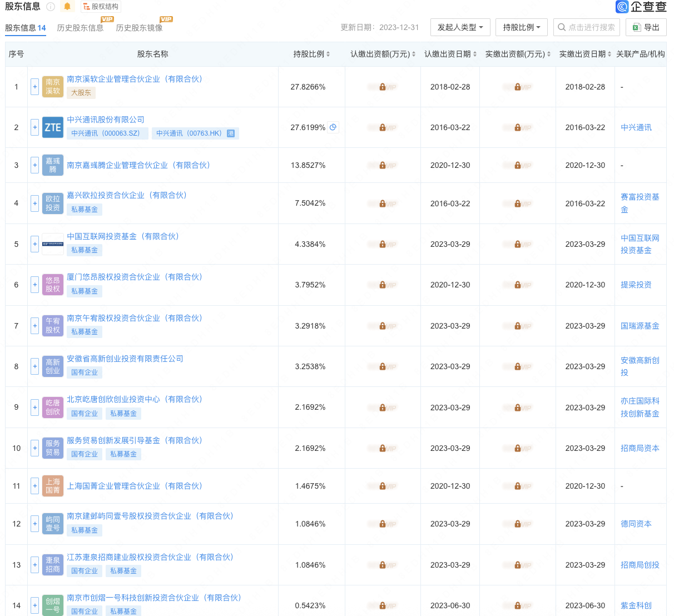Click the history clock icon beside ZTE's 27.6199%
Screen dimensions: 674x616
coord(333,127)
